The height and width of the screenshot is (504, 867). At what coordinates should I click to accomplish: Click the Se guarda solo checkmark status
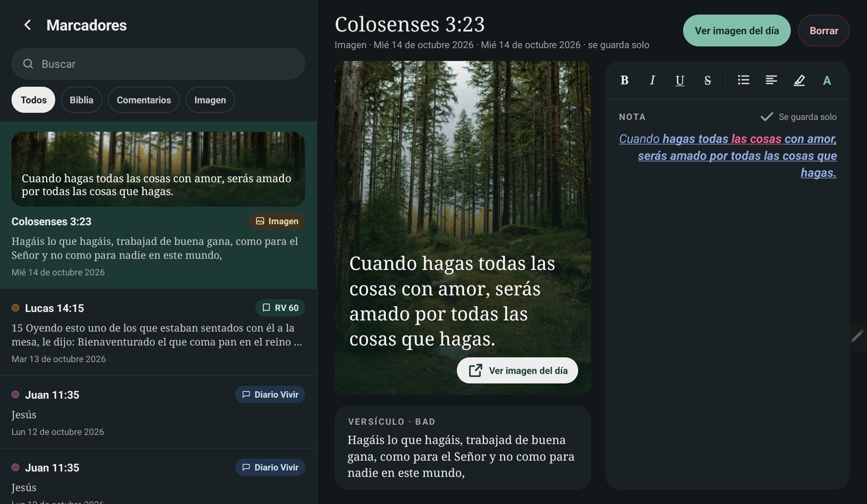798,117
